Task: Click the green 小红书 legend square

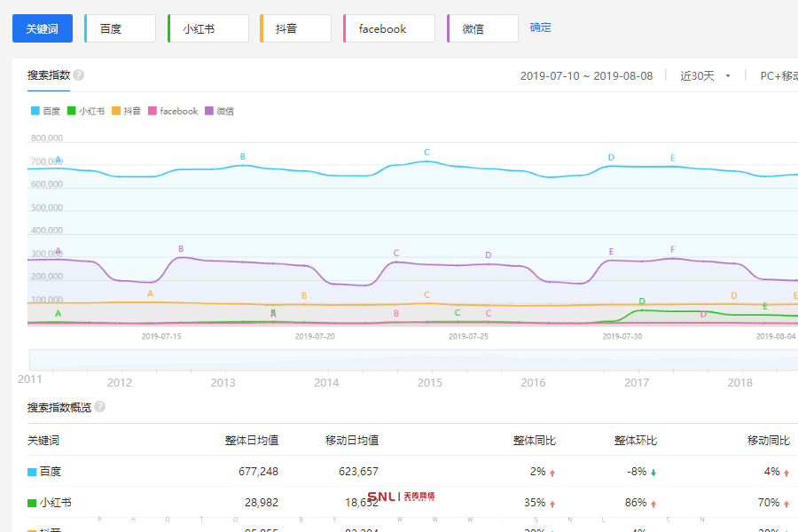Action: point(72,111)
